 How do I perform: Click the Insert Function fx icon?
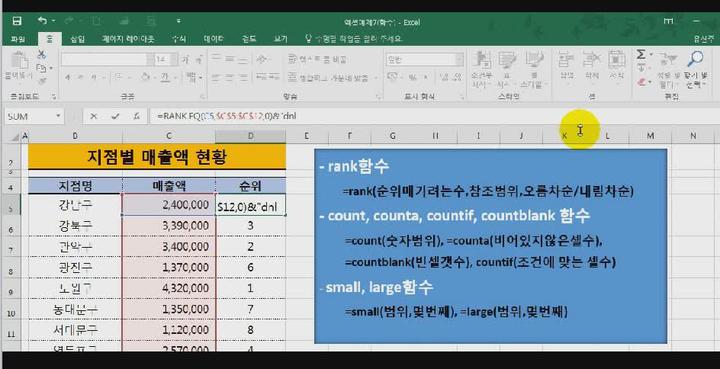[x=136, y=117]
